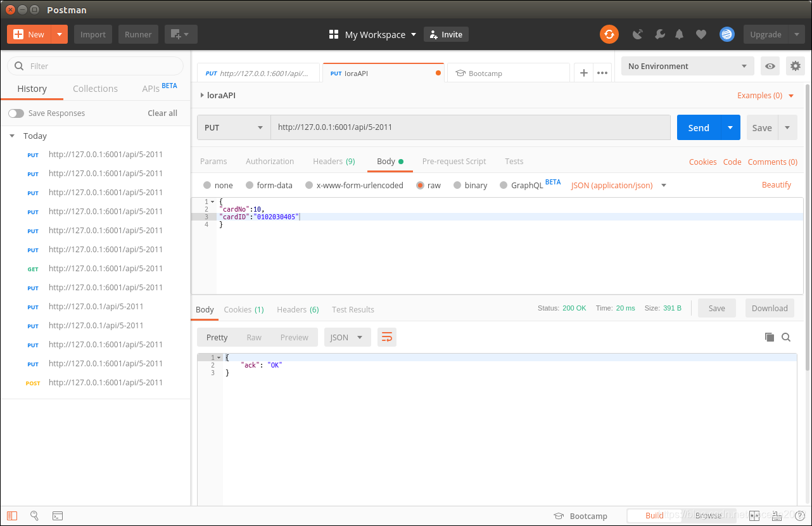
Task: Open the New button dropdown arrow
Action: pyautogui.click(x=59, y=34)
